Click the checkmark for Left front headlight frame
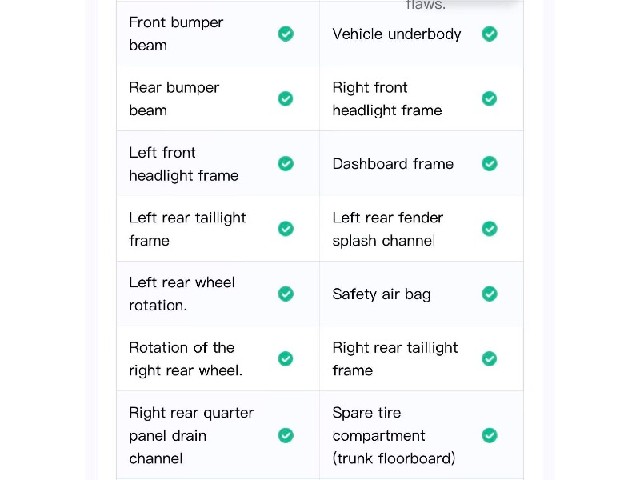Image resolution: width=640 pixels, height=480 pixels. coord(286,164)
